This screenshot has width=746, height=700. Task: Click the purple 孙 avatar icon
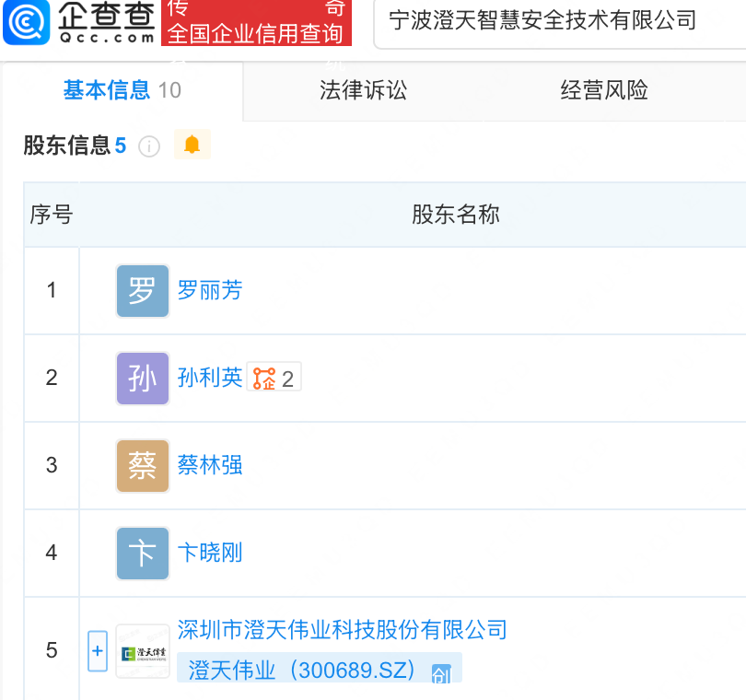coord(143,379)
